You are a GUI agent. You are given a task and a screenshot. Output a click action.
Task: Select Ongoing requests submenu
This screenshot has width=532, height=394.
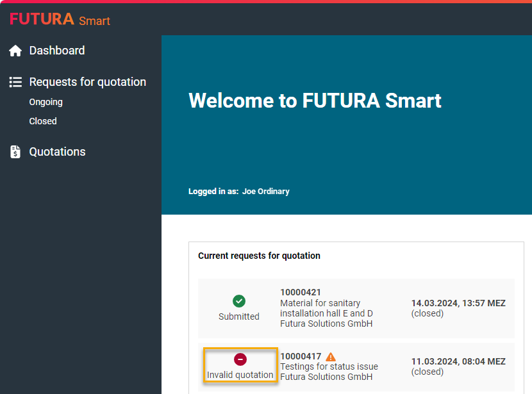(x=46, y=102)
